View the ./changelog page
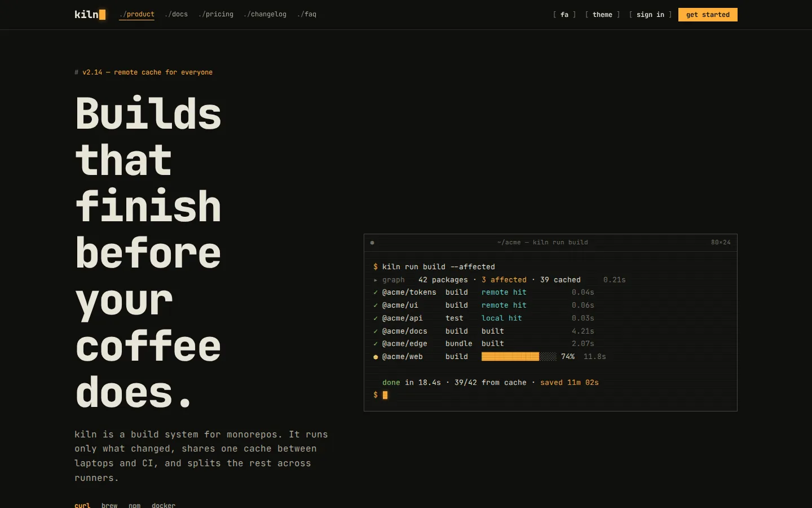Viewport: 812px width, 508px height. (x=265, y=14)
